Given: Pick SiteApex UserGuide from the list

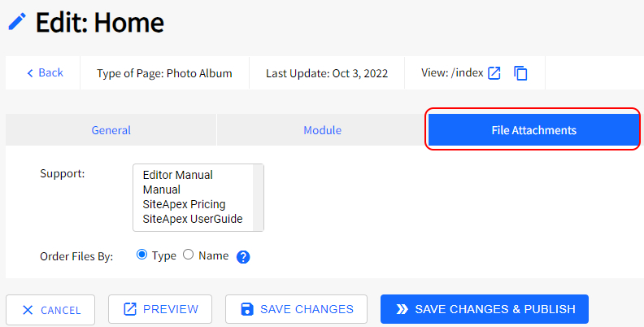Looking at the screenshot, I should tap(191, 219).
